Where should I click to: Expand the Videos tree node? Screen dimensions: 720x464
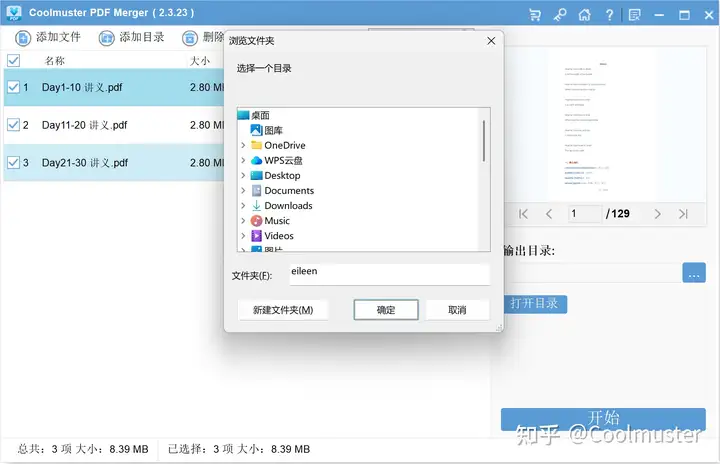[243, 236]
